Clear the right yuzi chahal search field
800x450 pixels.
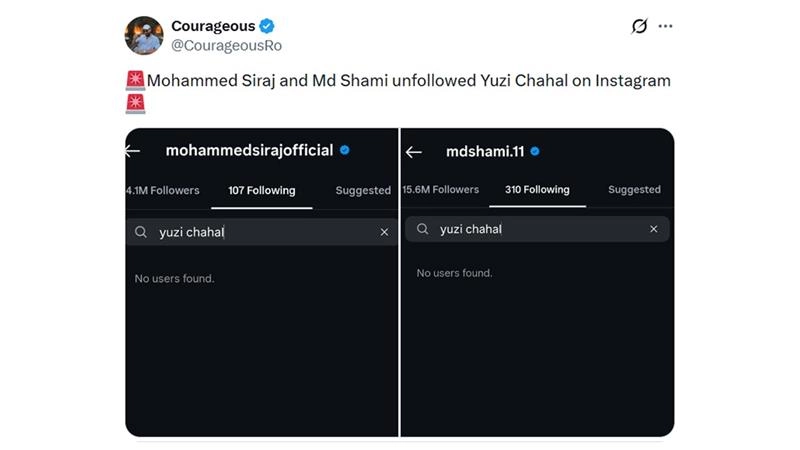(654, 229)
